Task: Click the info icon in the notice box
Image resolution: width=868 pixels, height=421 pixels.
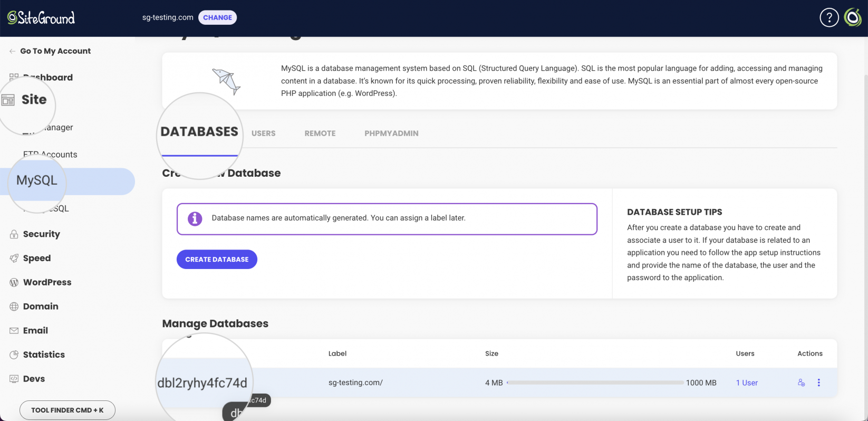Action: click(x=195, y=218)
